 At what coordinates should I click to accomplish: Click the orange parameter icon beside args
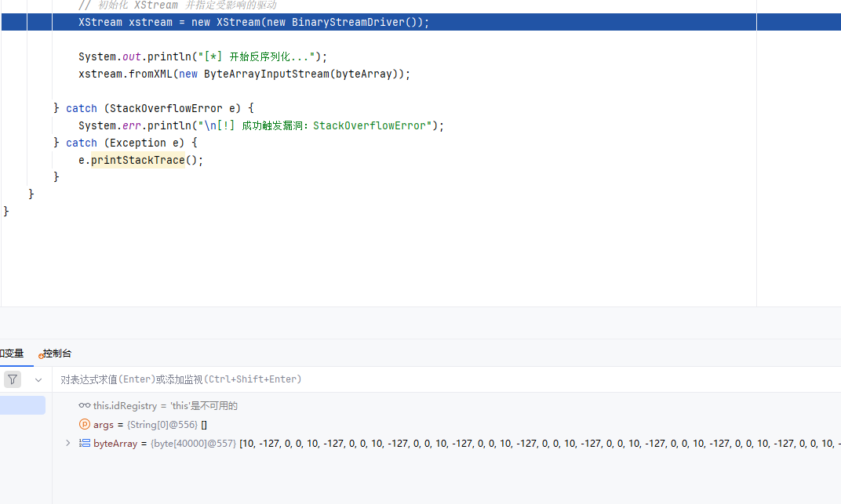point(85,424)
